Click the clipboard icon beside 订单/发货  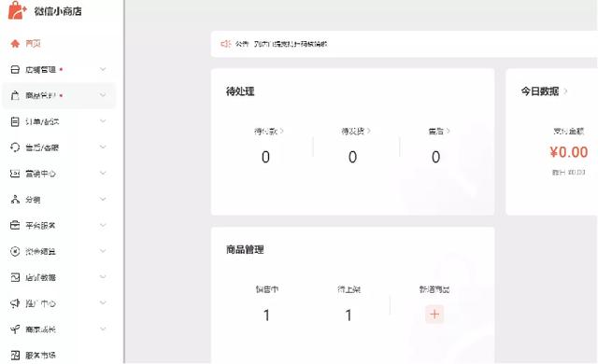click(15, 122)
